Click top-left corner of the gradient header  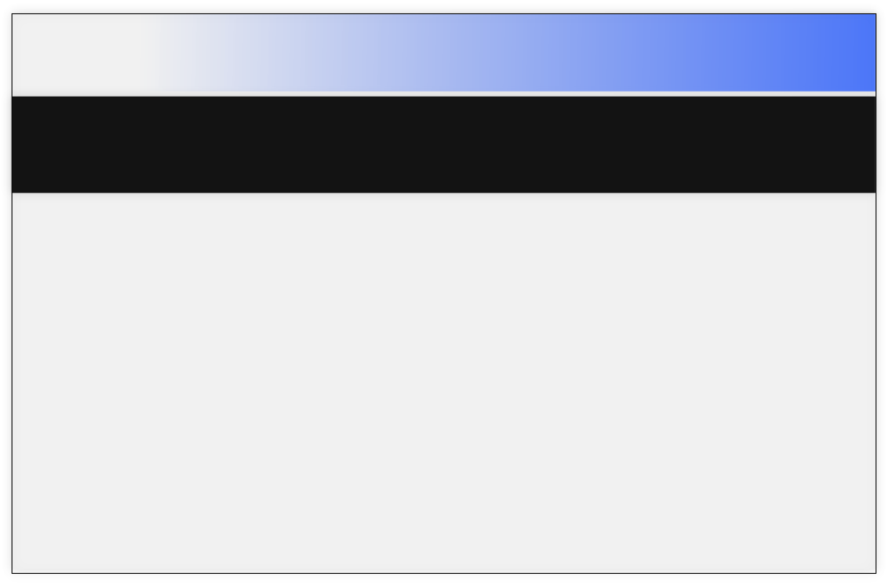(16, 18)
